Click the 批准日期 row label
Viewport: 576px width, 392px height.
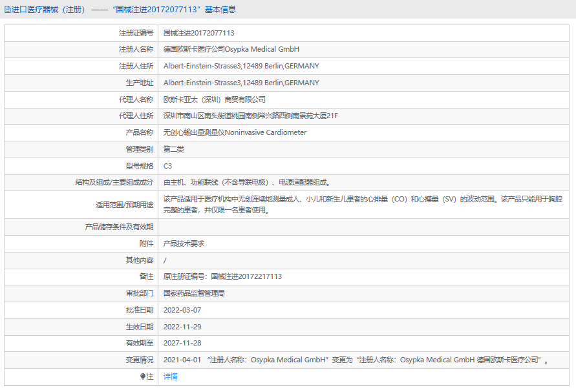140,310
